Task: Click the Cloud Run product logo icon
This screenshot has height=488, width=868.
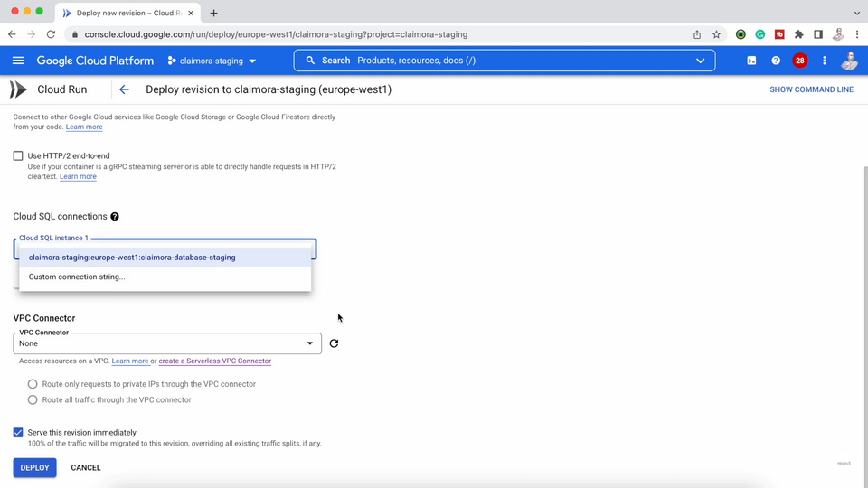Action: (18, 89)
